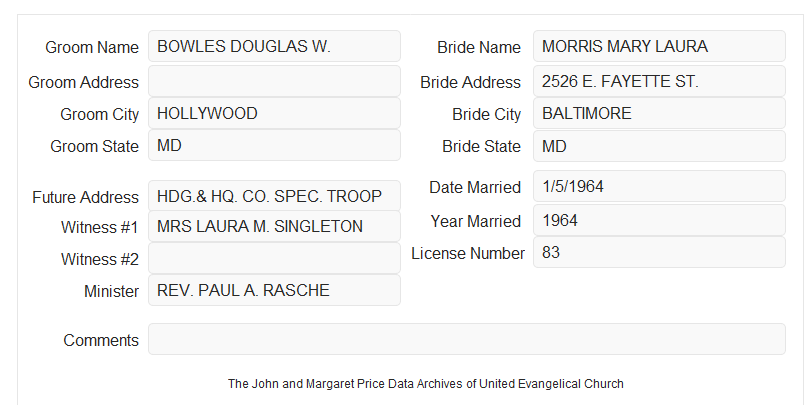Screen dimensions: 805x405
Task: Click the Bride Name field
Action: pyautogui.click(x=659, y=46)
